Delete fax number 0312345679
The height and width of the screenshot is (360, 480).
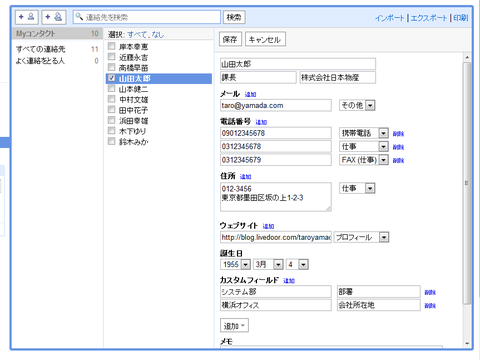[398, 161]
